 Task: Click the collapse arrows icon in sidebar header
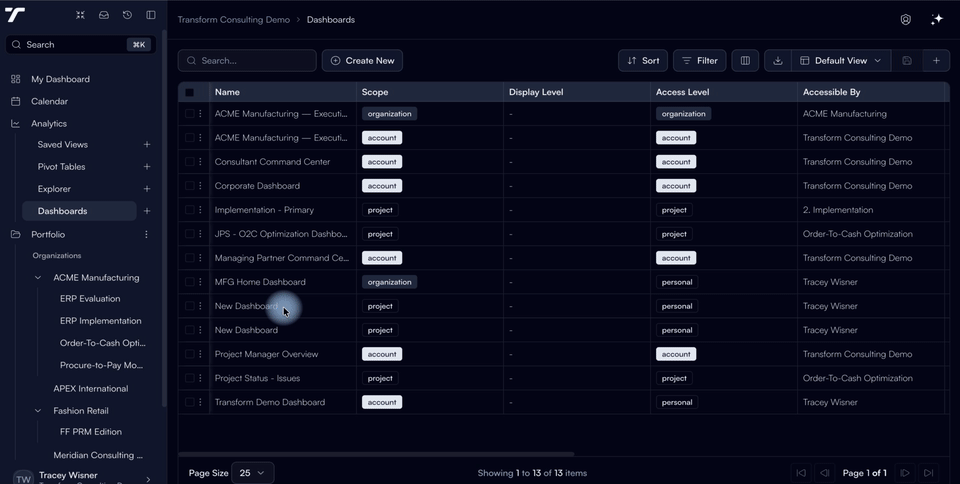pyautogui.click(x=80, y=15)
